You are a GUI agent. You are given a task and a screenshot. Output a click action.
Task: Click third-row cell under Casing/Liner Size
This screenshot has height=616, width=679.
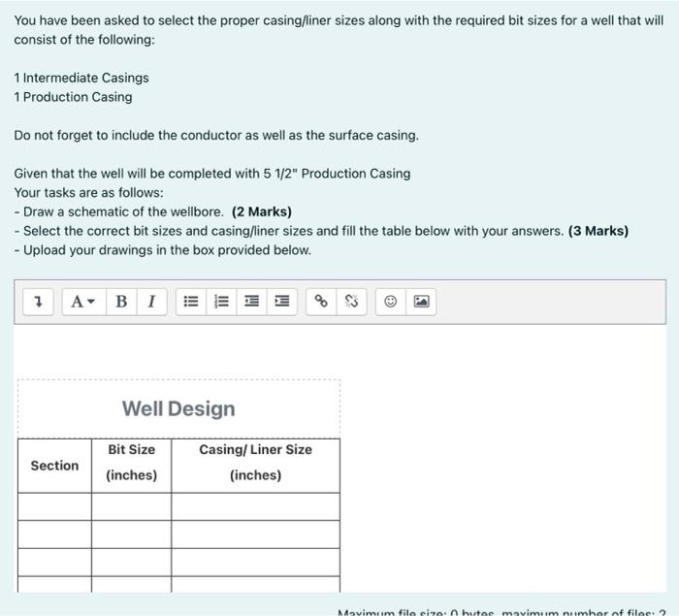click(255, 563)
